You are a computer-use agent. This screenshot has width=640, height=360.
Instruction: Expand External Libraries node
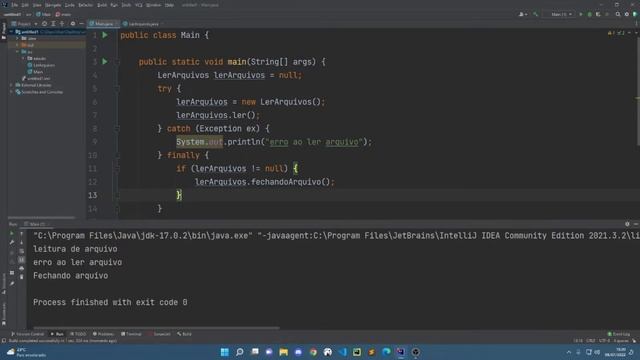[x=12, y=85]
